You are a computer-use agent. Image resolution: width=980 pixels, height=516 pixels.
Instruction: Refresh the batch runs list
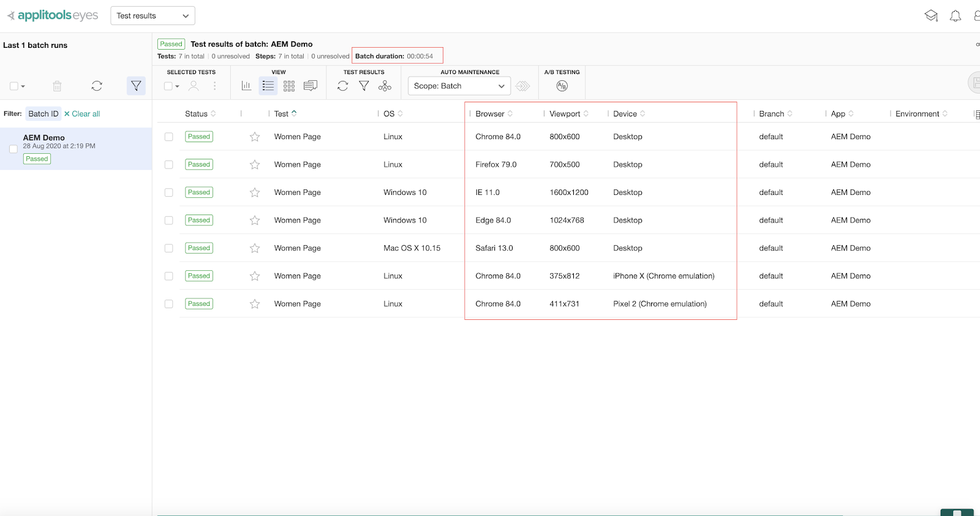coord(97,86)
